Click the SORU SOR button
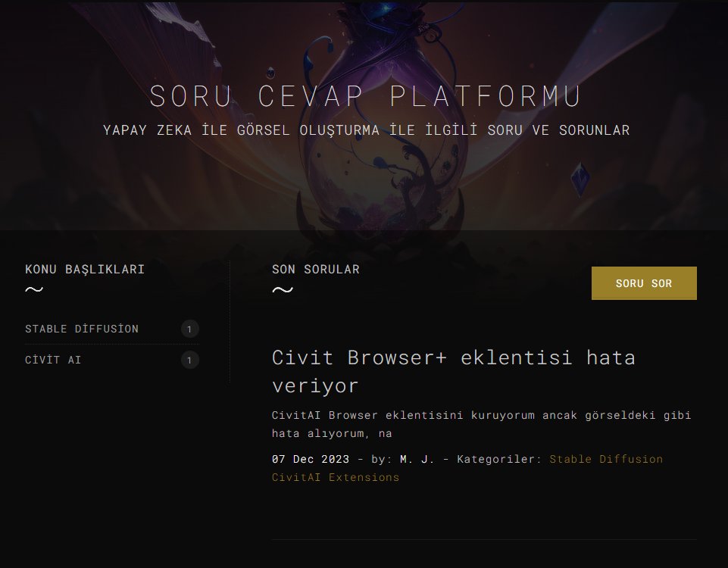Viewport: 728px width, 568px height. pyautogui.click(x=644, y=283)
